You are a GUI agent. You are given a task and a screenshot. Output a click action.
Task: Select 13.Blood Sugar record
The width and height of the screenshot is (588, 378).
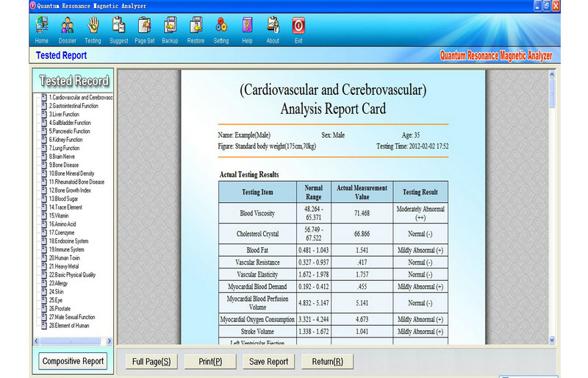click(63, 199)
